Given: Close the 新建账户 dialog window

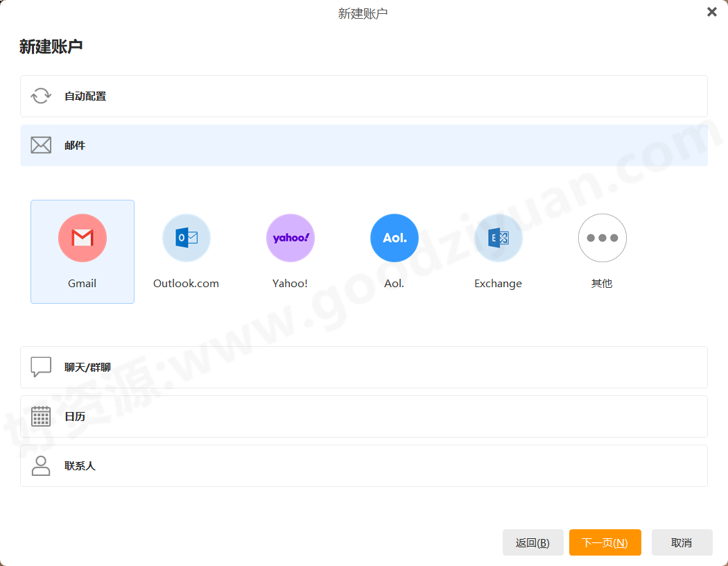Looking at the screenshot, I should pos(712,12).
